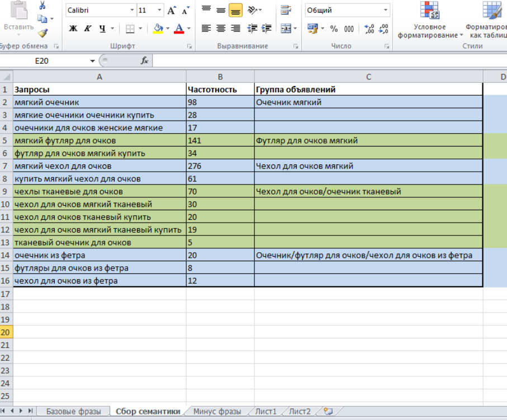Image resolution: width=507 pixels, height=420 pixels.
Task: Switch to the Базовые фразы sheet tab
Action: pos(73,412)
